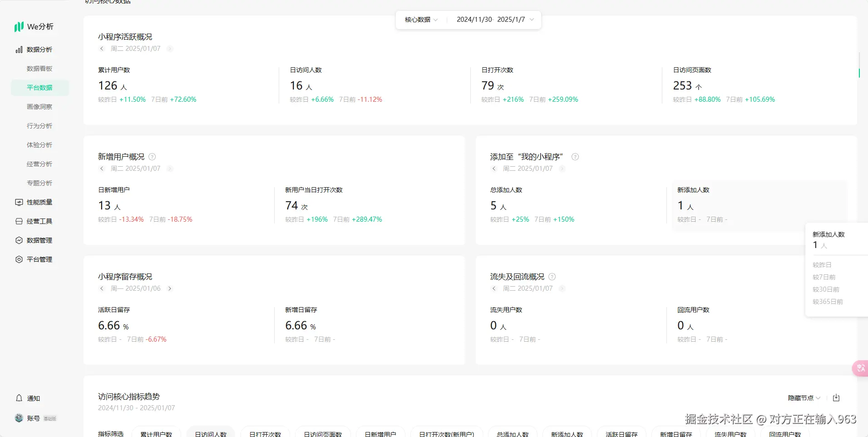Expand the 隐藏节点 dropdown

(804, 398)
